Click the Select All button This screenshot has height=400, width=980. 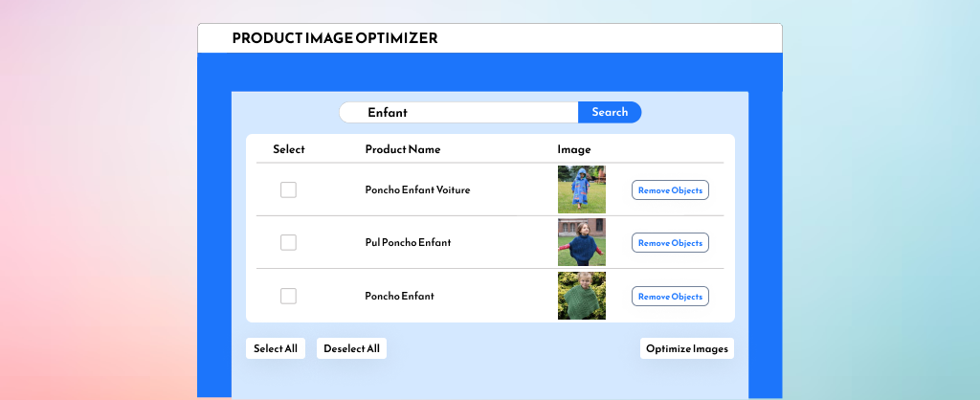coord(276,348)
